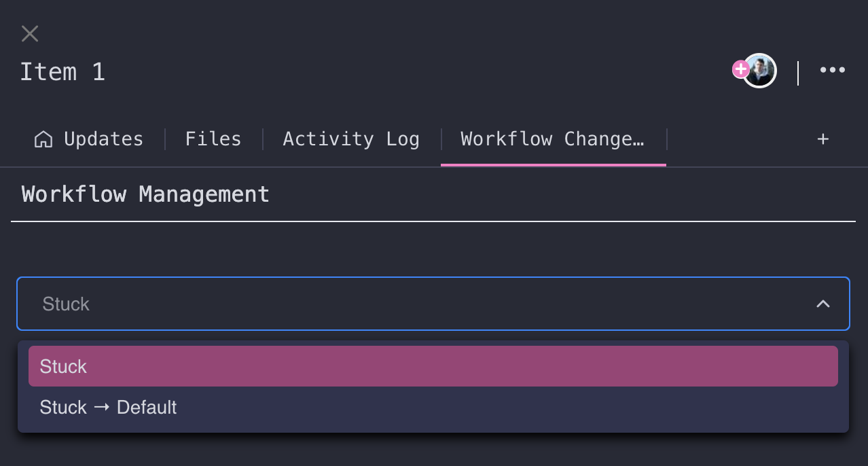Image resolution: width=868 pixels, height=466 pixels.
Task: Click the Workflow Management heading
Action: pos(145,194)
